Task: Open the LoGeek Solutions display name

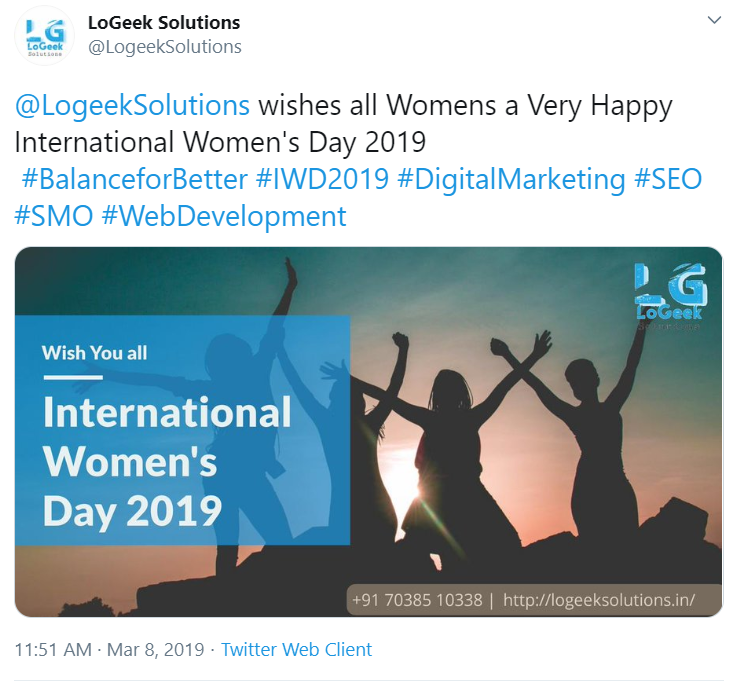Action: click(x=164, y=23)
